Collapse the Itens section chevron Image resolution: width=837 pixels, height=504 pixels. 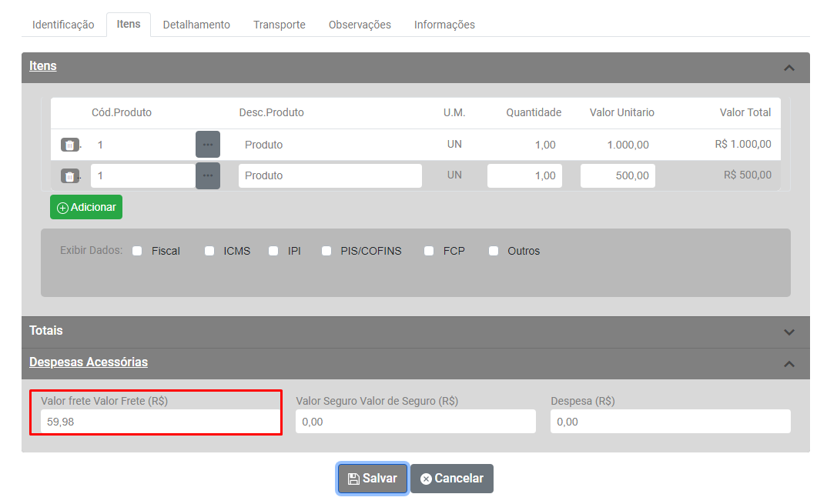pos(788,68)
